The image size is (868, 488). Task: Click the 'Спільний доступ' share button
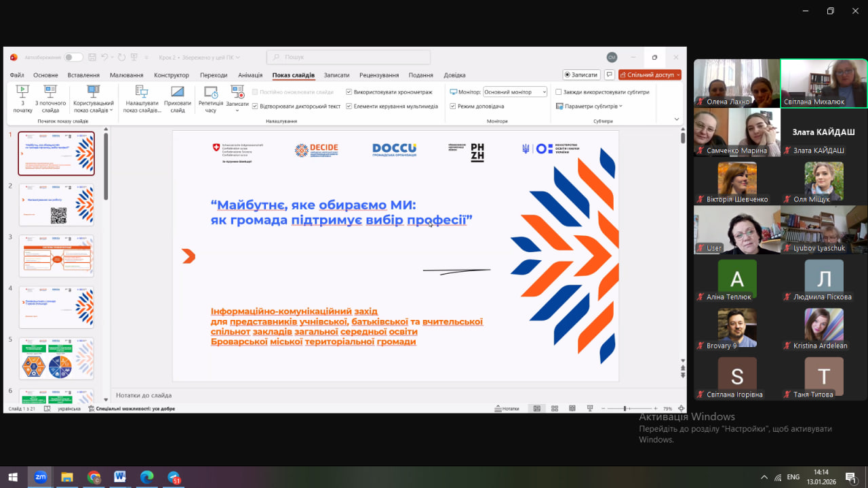[650, 75]
